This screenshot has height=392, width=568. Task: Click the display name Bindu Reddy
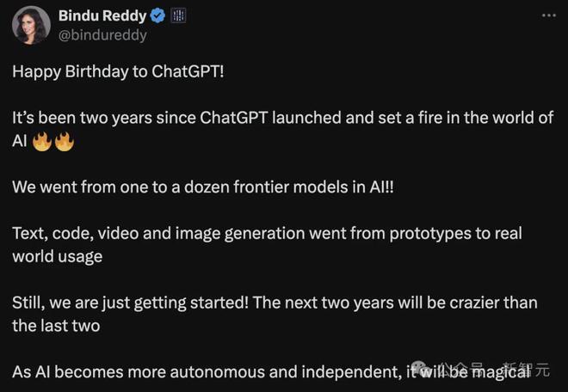pos(102,16)
